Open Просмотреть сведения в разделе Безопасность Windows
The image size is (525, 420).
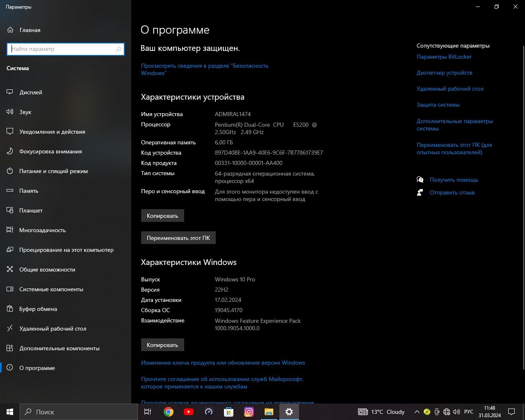pyautogui.click(x=205, y=69)
